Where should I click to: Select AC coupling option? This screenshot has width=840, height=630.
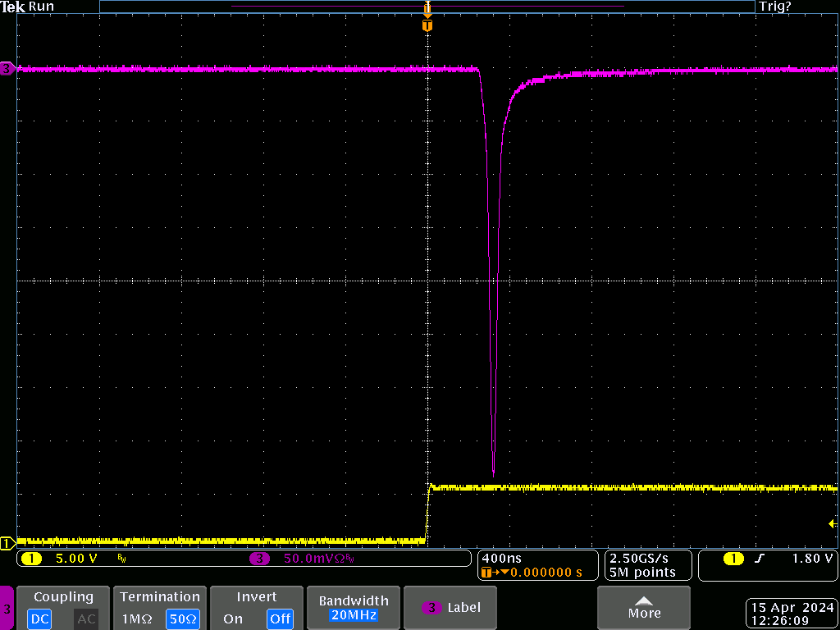pos(86,619)
